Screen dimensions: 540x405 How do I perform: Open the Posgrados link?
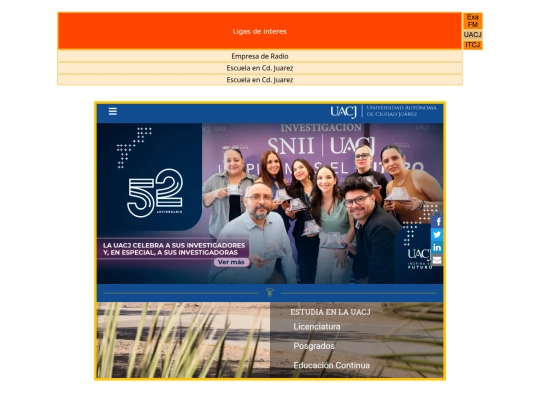pyautogui.click(x=314, y=346)
